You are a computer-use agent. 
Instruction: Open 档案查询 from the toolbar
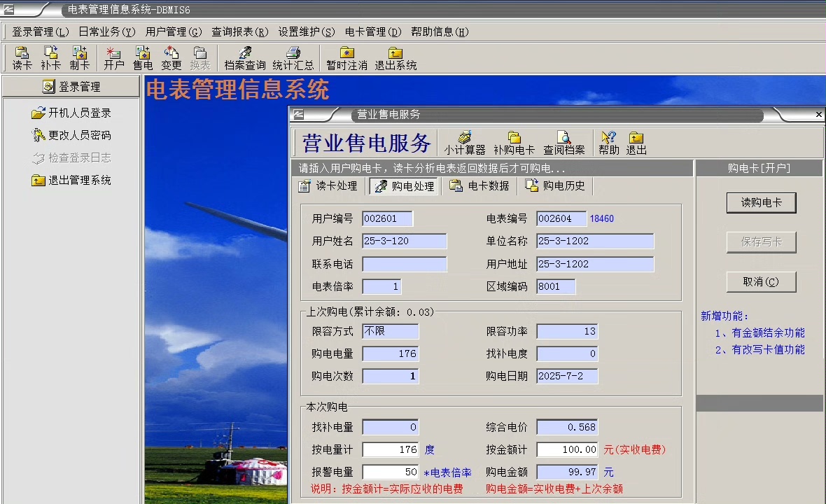coord(245,58)
